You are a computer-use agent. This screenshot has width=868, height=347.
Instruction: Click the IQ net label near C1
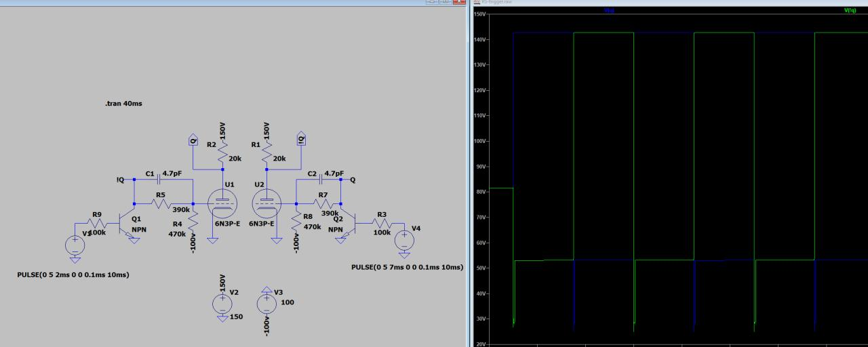(x=121, y=180)
